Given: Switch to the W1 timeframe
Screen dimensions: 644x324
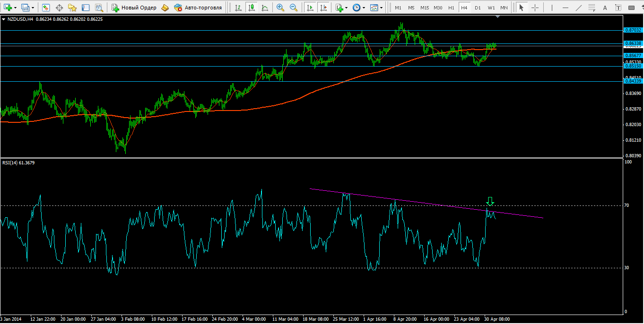Looking at the screenshot, I should 491,8.
